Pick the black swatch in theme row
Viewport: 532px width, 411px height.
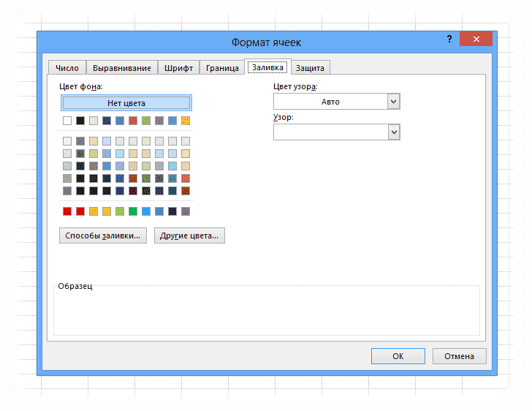(x=80, y=121)
